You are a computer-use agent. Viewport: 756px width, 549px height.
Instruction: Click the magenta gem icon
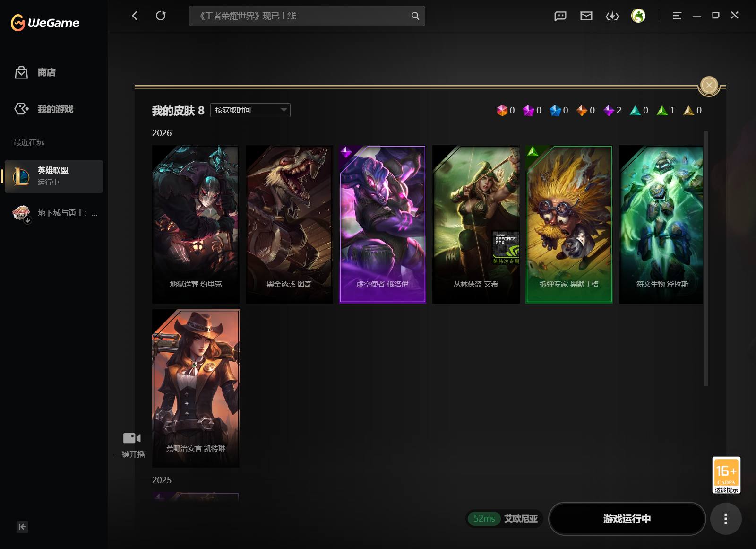(x=528, y=110)
